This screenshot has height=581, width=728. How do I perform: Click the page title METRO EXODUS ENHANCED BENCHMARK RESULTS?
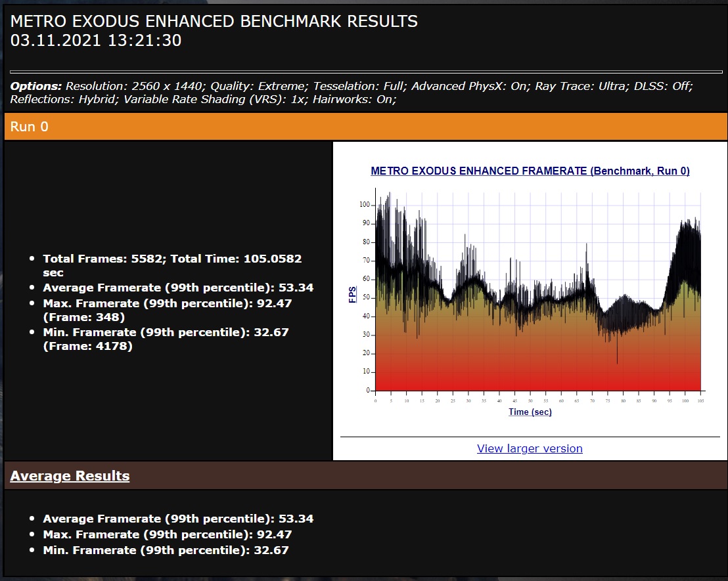pyautogui.click(x=214, y=21)
